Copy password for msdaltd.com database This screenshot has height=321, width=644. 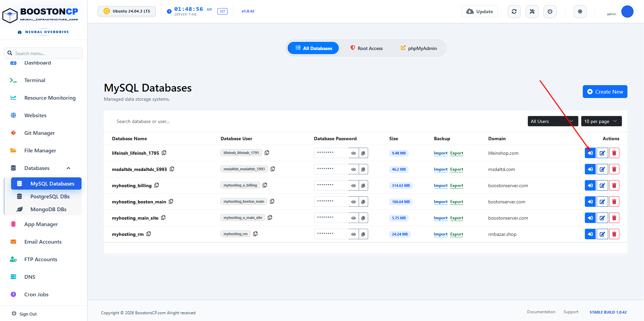363,169
